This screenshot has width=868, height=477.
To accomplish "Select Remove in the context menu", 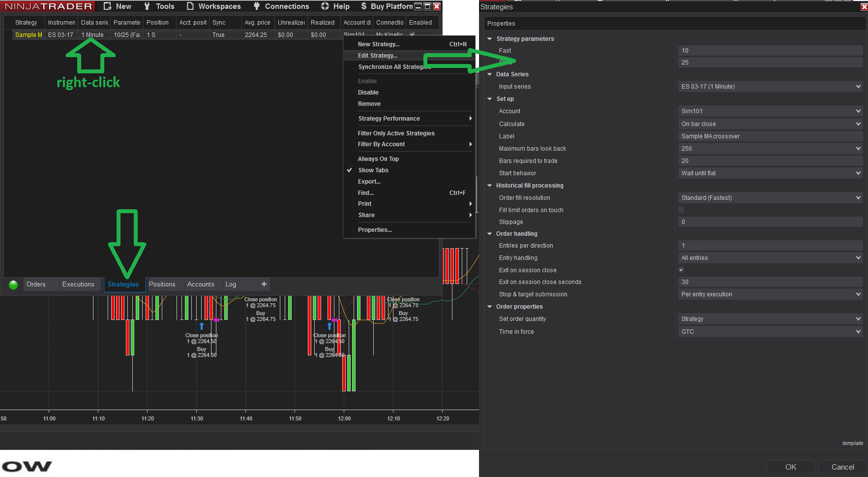I will (x=409, y=104).
